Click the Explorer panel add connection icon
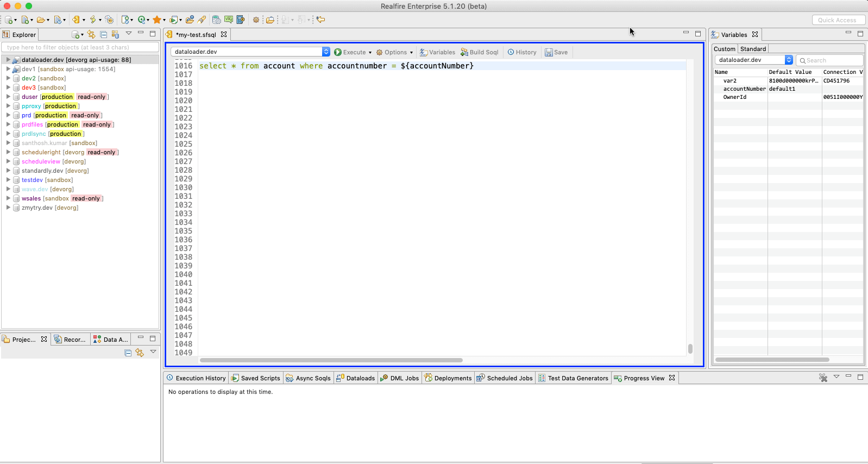Screen dimensions: 868x464 point(76,34)
